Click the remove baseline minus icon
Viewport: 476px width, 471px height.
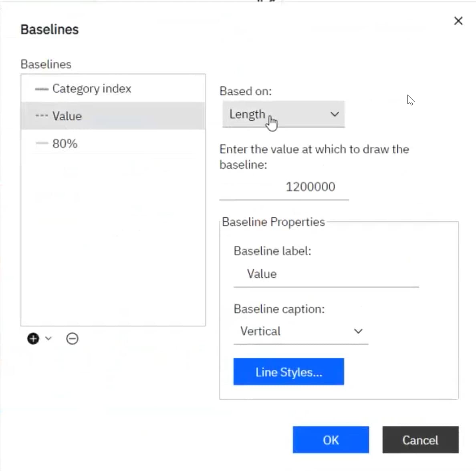[x=72, y=339]
